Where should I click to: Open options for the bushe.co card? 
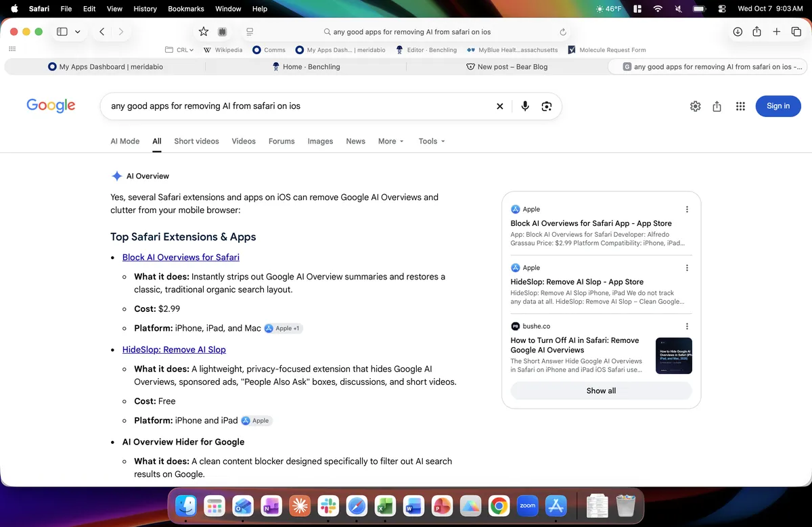[x=687, y=326]
